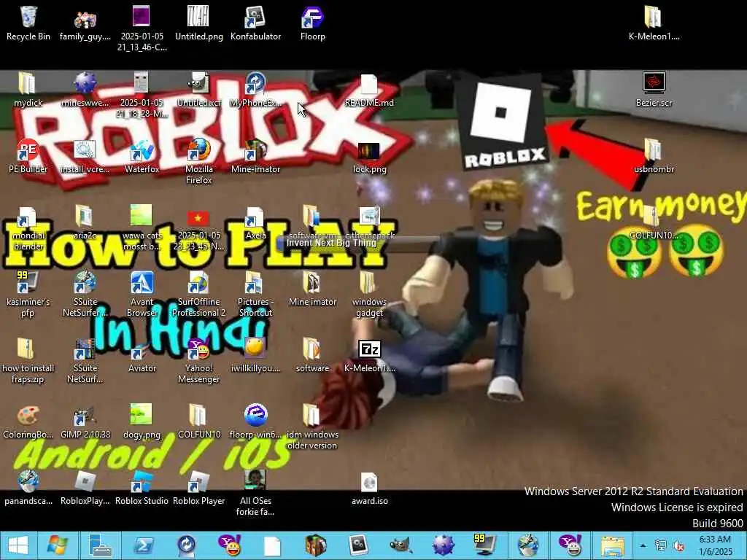The image size is (747, 560).
Task: Show hidden system tray icons
Action: 643,545
